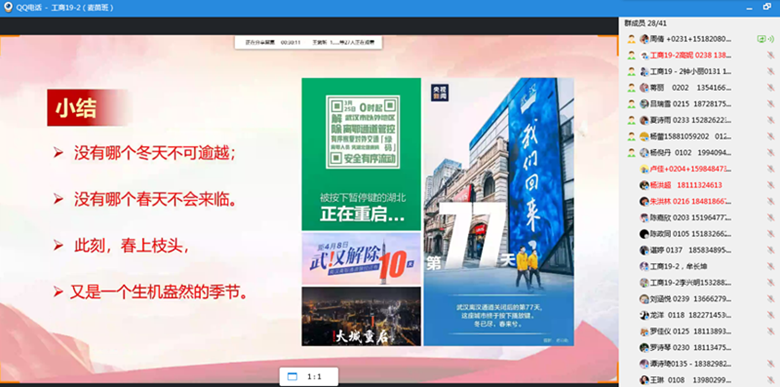Click the muted mic icon for member 0137
This screenshot has width=780, height=387.
click(x=771, y=250)
